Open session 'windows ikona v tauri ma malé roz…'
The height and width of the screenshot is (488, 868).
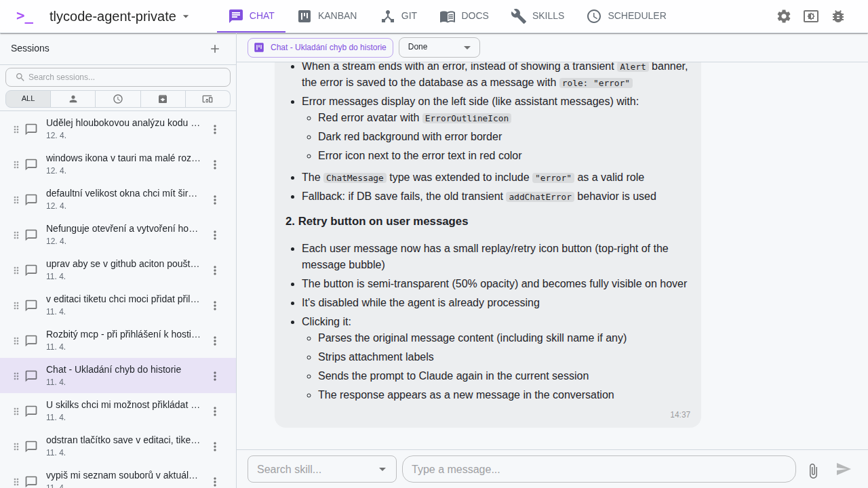[x=118, y=164]
